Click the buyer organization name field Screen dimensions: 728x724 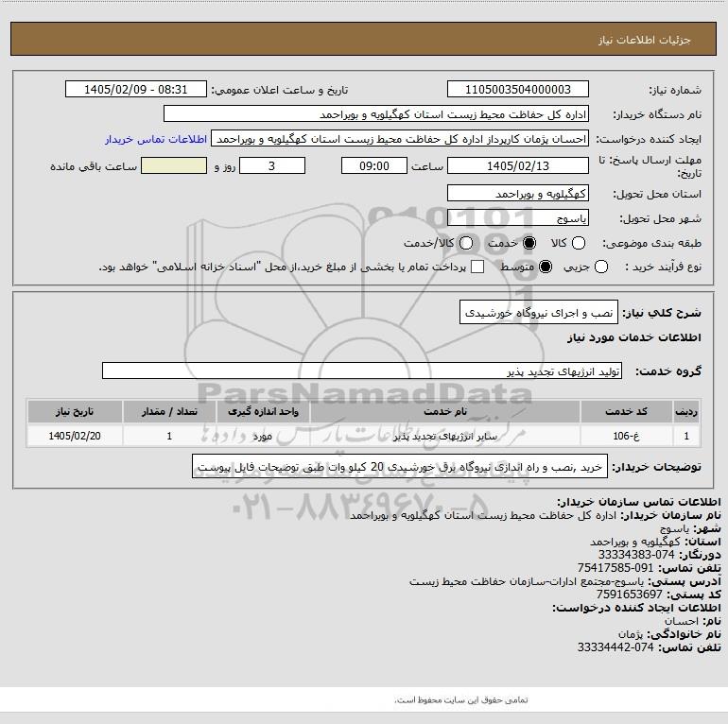(x=376, y=113)
